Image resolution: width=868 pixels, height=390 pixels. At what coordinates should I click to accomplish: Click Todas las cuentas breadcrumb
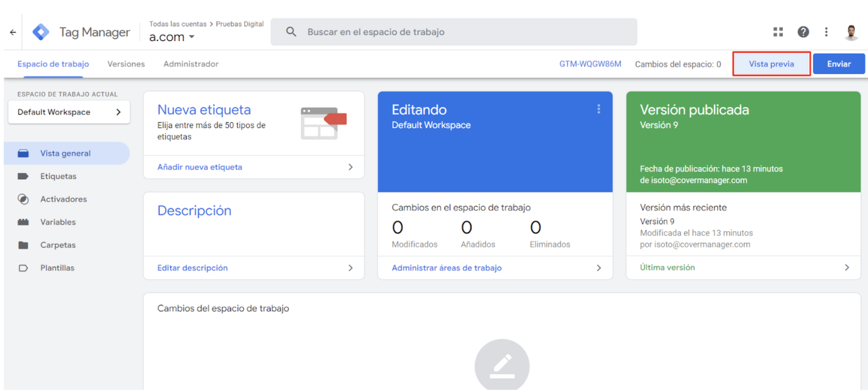178,24
